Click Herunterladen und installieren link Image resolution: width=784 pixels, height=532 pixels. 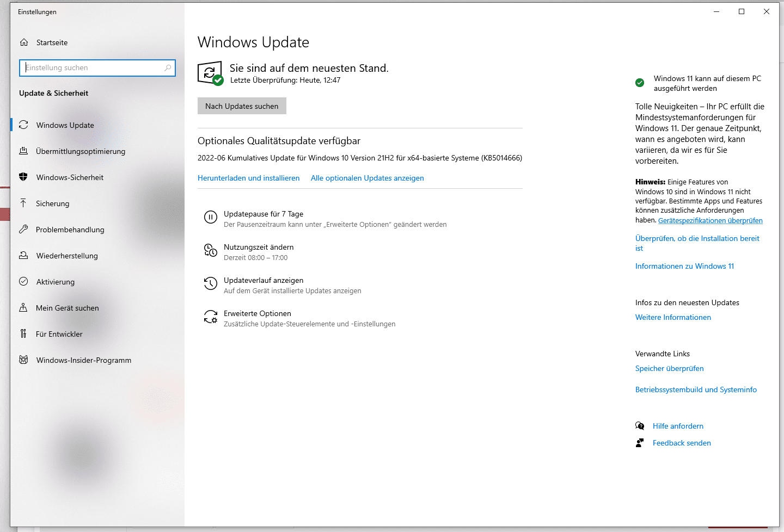(248, 178)
